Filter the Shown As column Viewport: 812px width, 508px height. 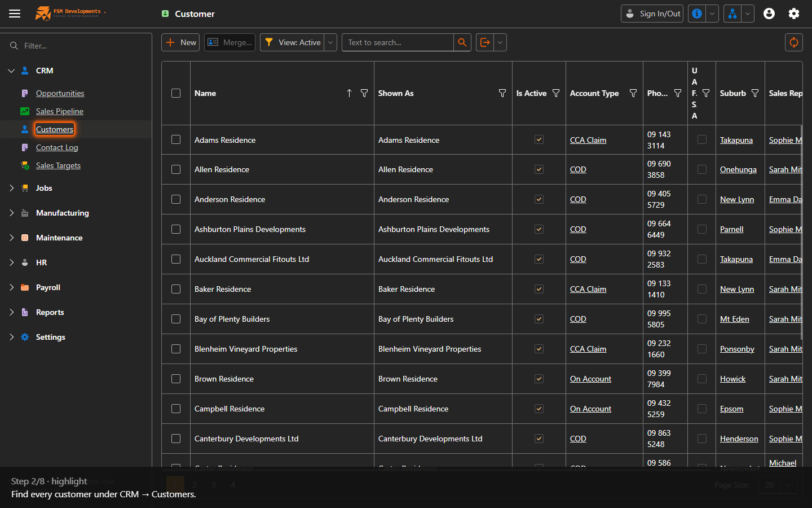point(502,93)
